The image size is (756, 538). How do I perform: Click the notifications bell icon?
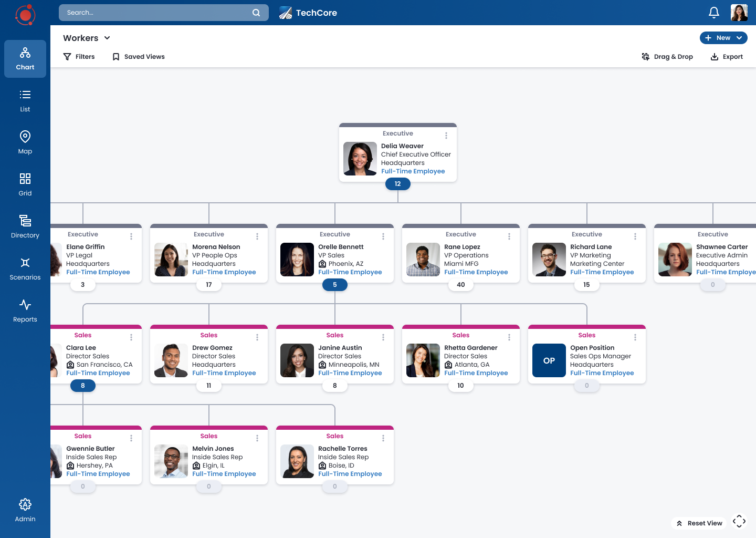(x=713, y=13)
